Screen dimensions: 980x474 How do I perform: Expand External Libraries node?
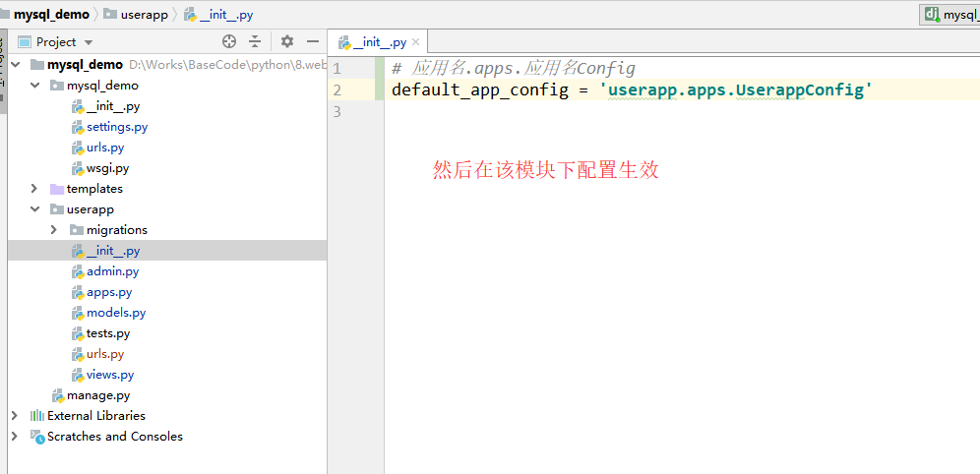click(x=15, y=415)
